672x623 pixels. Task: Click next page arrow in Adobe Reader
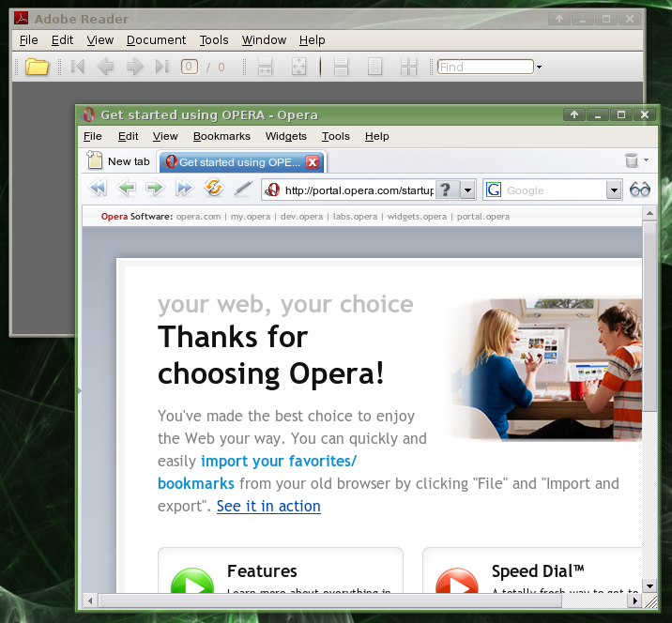click(x=134, y=67)
